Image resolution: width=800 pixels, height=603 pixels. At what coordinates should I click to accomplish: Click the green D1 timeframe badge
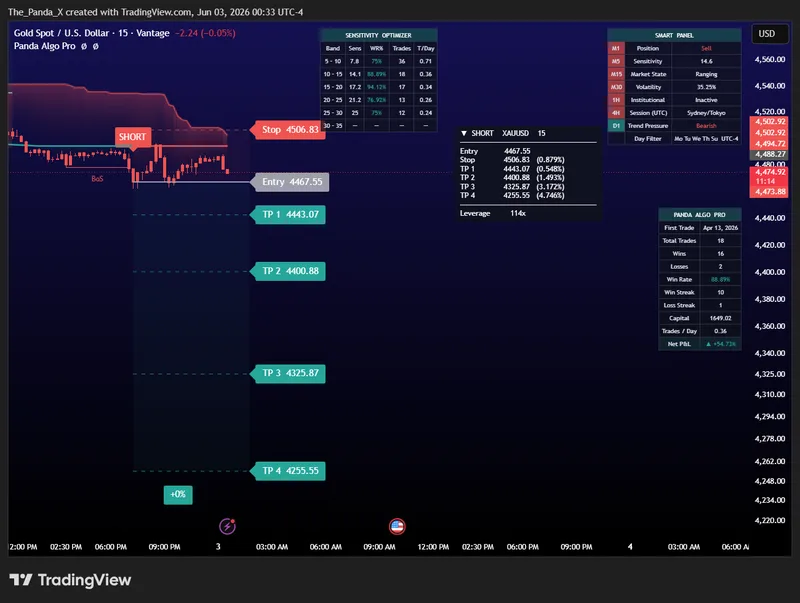(616, 125)
